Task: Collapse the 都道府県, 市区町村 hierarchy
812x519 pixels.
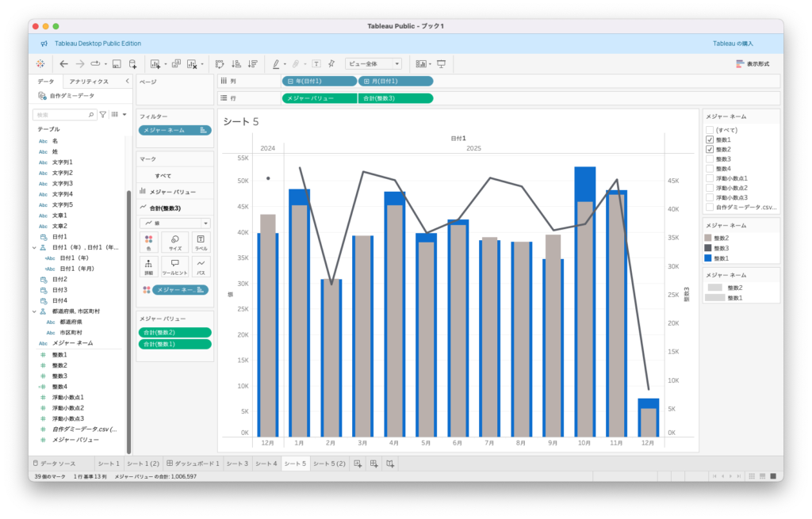Action: (x=33, y=311)
